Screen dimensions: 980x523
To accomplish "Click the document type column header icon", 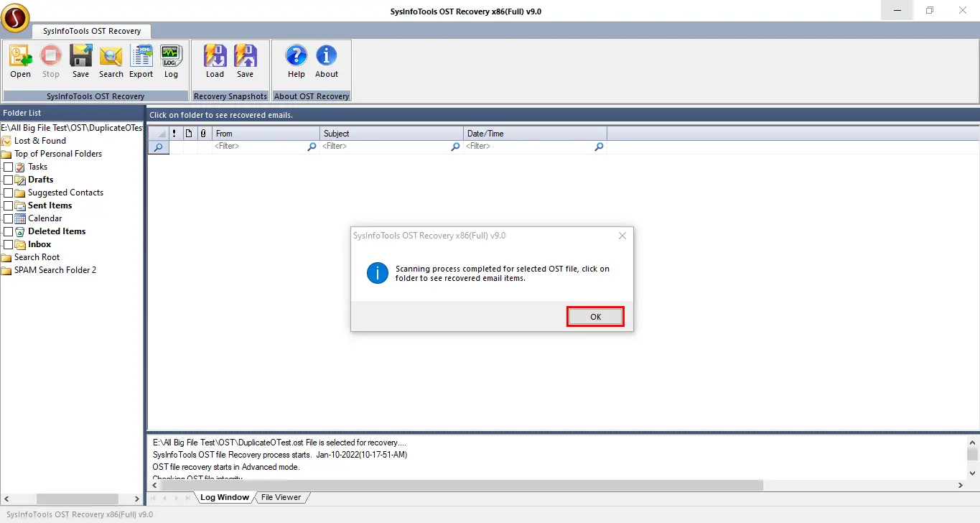I will pyautogui.click(x=189, y=134).
